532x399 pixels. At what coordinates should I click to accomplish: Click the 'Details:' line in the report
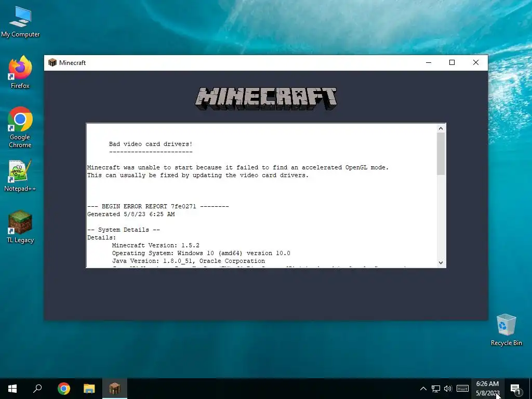[x=101, y=237]
